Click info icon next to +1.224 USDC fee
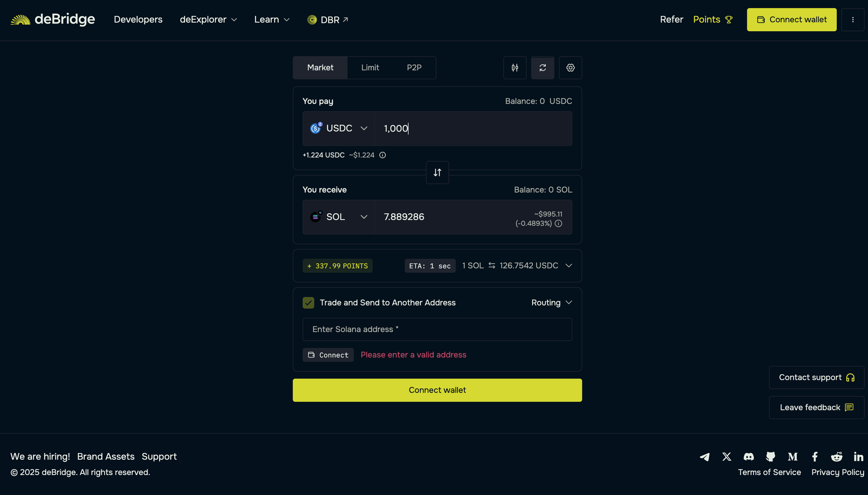Screen dimensions: 868x495 (x=382, y=155)
